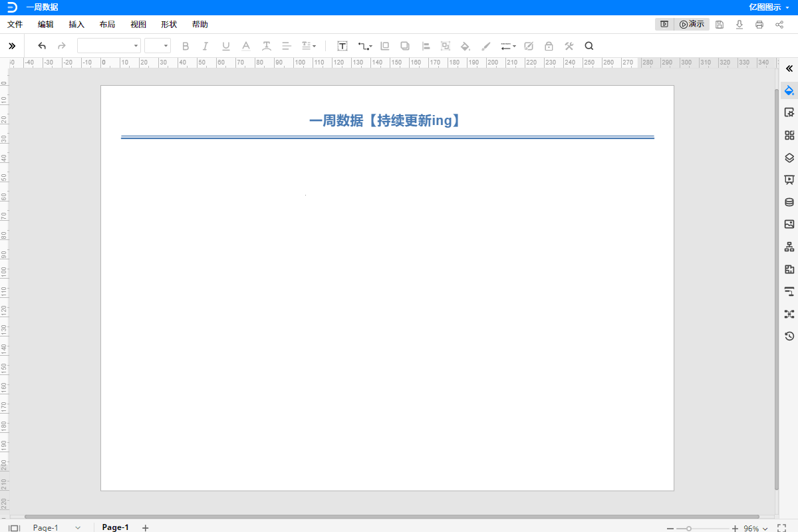This screenshot has width=798, height=532.
Task: Click the group shapes icon
Action: click(x=446, y=46)
